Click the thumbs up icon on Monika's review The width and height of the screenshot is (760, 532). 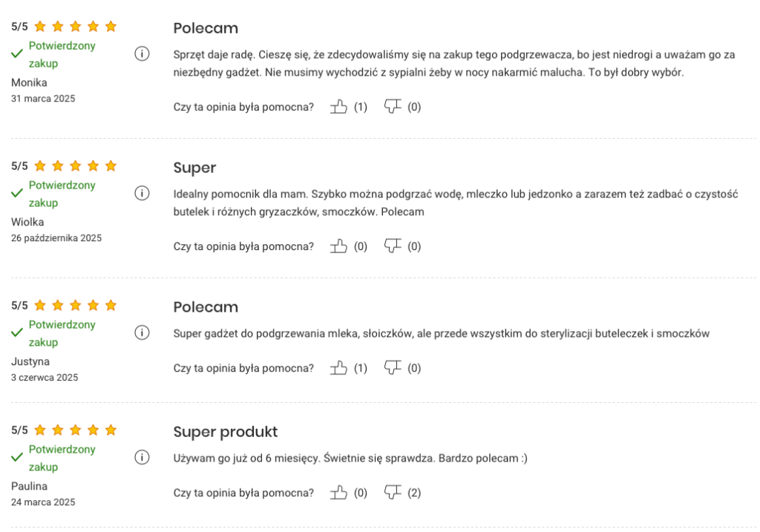tap(338, 106)
